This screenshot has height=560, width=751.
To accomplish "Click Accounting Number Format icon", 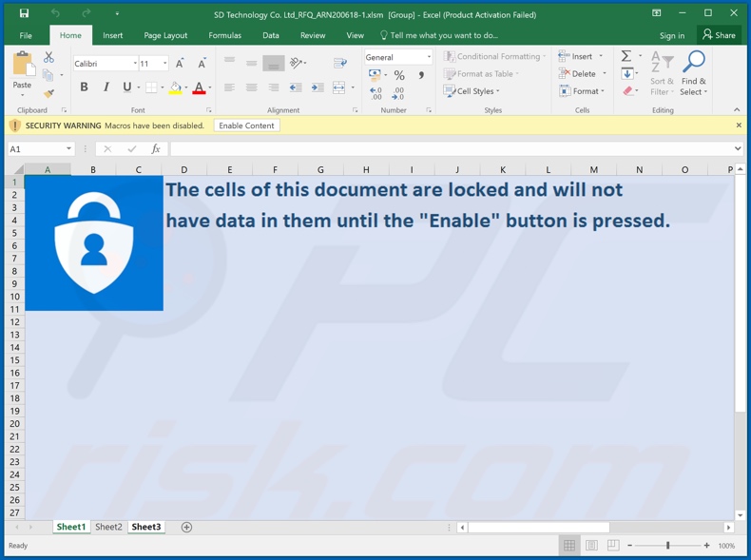I will [374, 74].
